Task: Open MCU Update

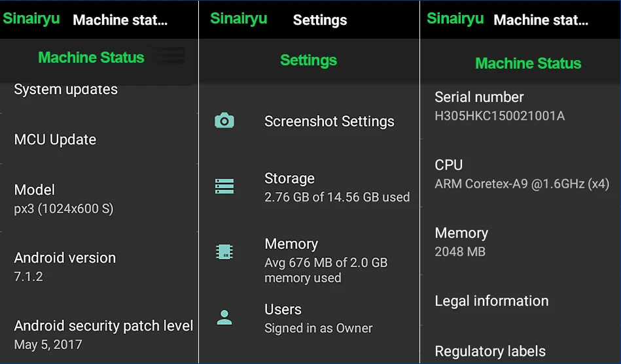Action: pos(99,139)
